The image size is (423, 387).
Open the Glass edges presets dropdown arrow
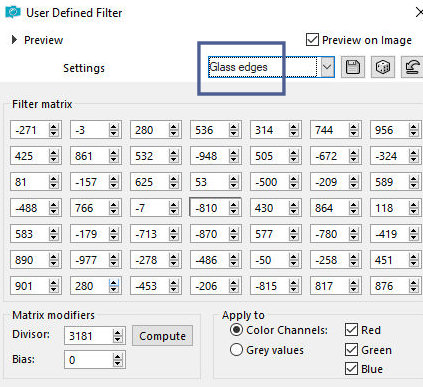[x=327, y=67]
